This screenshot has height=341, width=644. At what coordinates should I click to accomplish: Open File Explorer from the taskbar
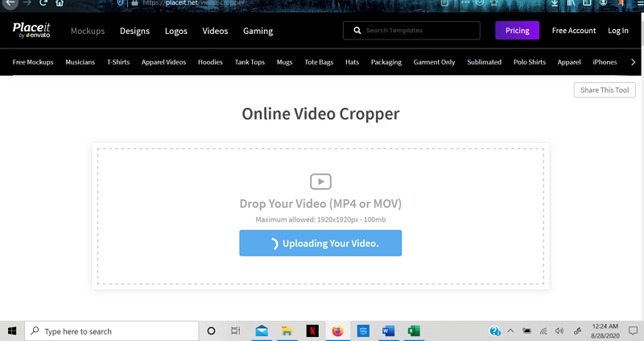(x=287, y=331)
